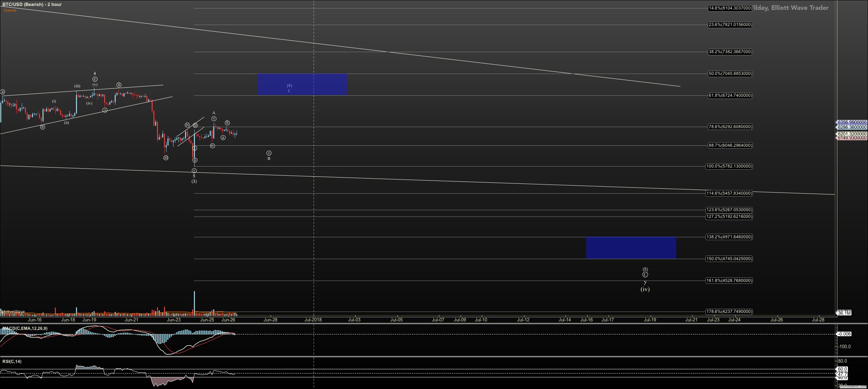Click the upper blue wave (4) target box
Screen dimensions: 868x389
coord(302,84)
